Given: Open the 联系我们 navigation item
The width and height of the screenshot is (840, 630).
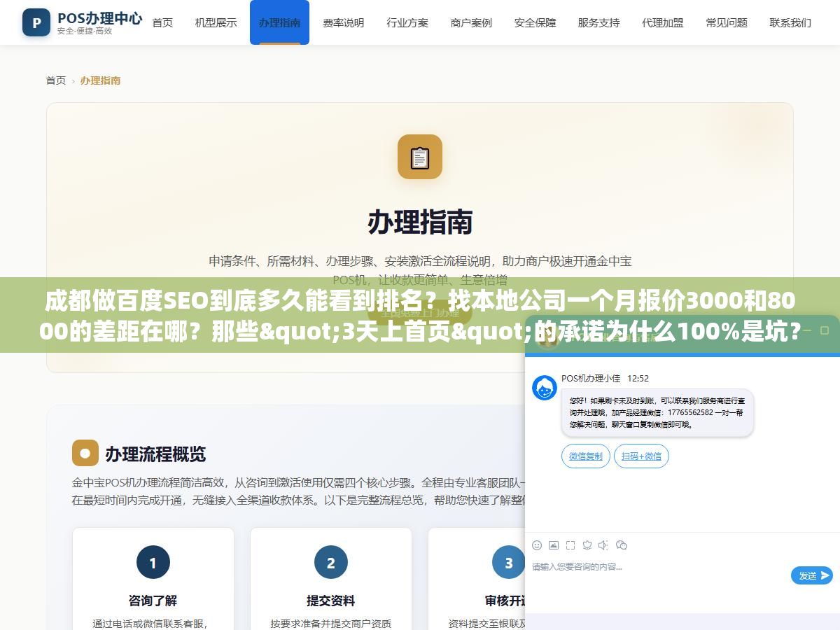Looking at the screenshot, I should 790,22.
